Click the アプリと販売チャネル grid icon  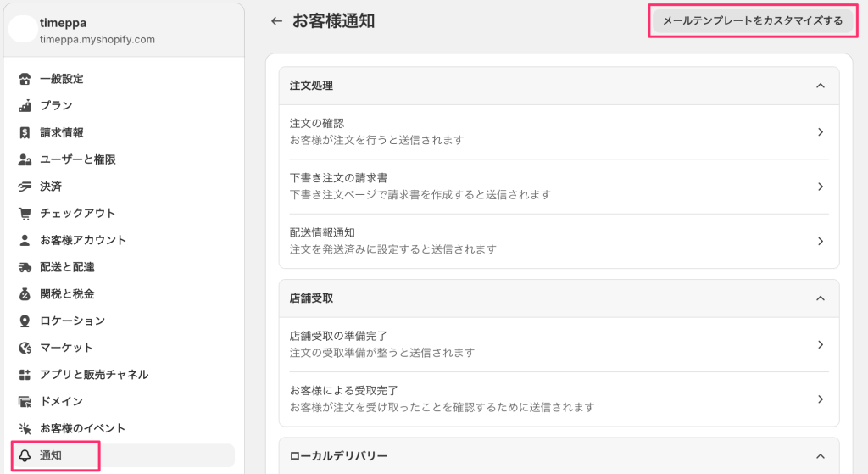point(25,375)
